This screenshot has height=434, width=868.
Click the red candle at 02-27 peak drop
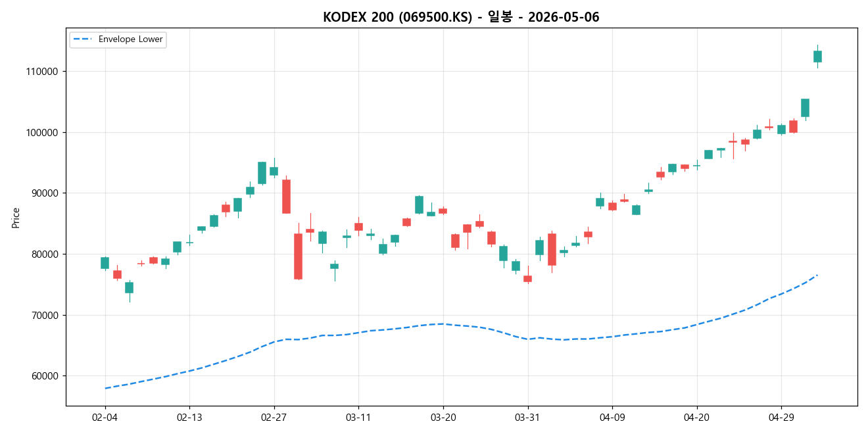[286, 196]
